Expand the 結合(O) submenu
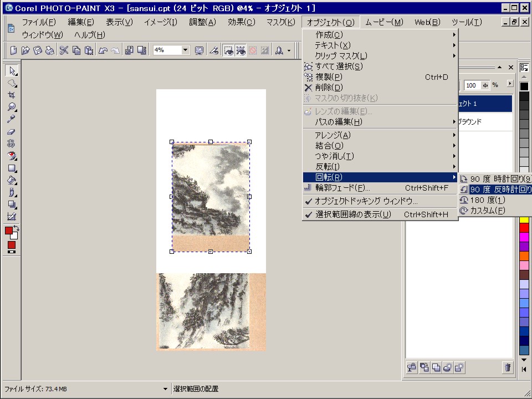Image resolution: width=532 pixels, height=399 pixels. (380, 146)
